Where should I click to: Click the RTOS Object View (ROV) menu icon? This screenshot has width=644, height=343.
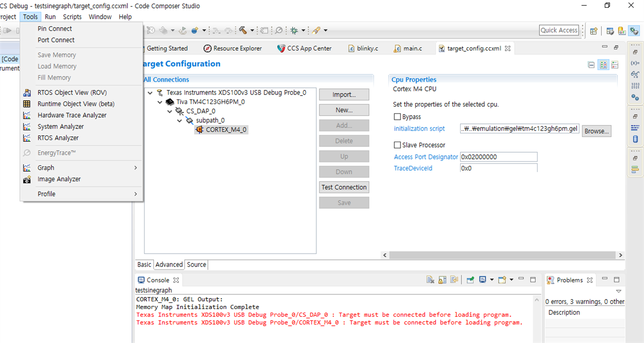pos(27,93)
